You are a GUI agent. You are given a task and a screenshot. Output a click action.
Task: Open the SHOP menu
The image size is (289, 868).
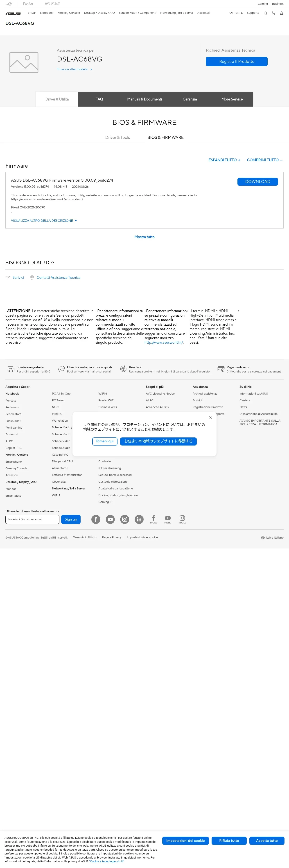(x=32, y=13)
